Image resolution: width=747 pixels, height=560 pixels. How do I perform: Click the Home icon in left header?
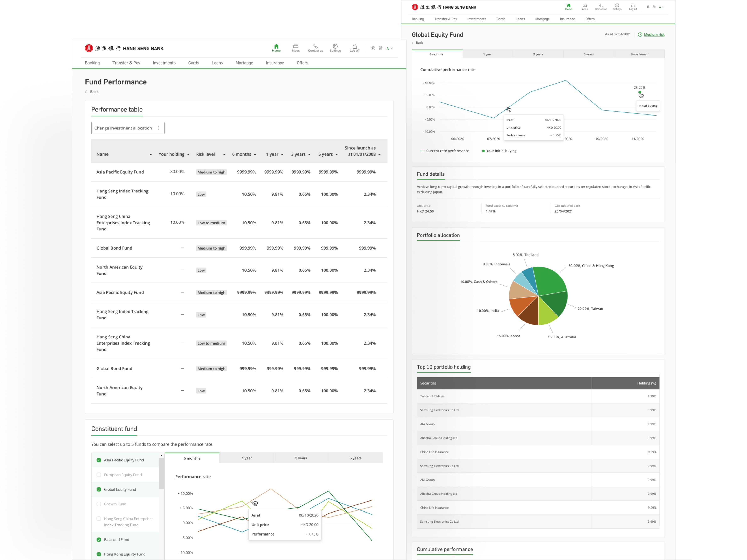[276, 46]
